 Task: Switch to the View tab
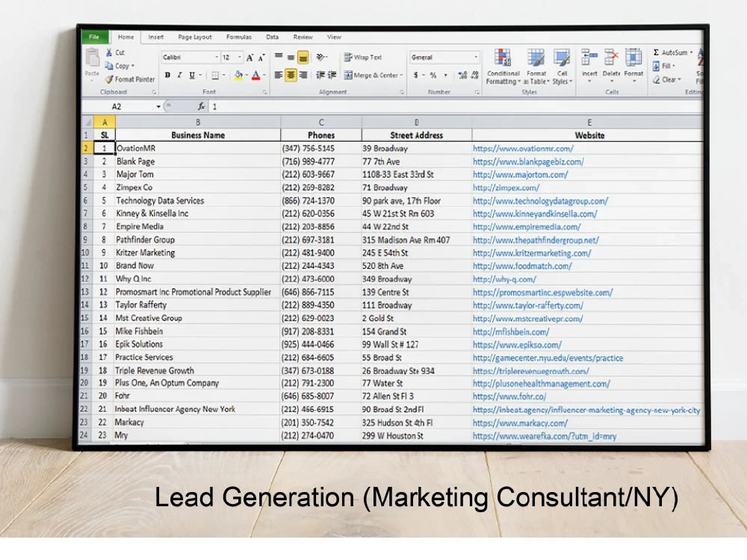(334, 37)
